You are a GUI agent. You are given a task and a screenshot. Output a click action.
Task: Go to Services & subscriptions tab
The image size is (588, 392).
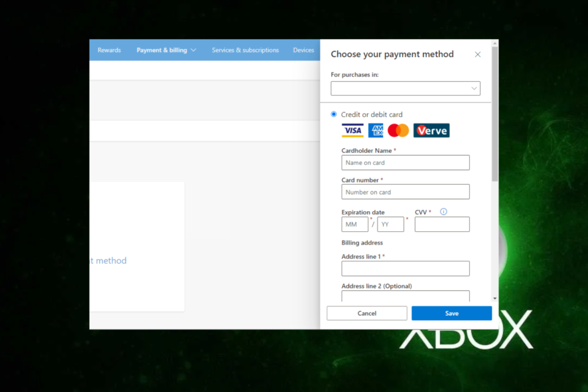(246, 50)
